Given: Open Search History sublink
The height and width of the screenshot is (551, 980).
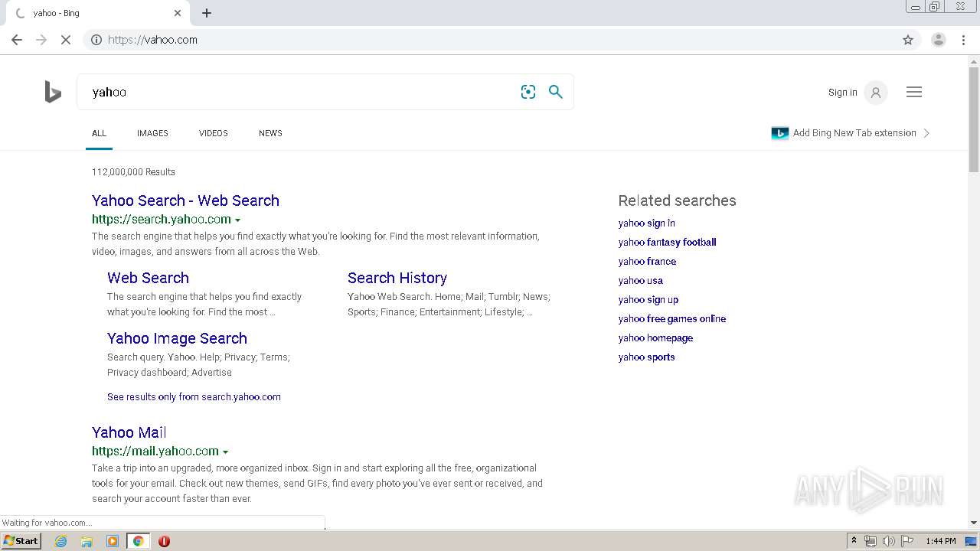Looking at the screenshot, I should click(x=397, y=278).
